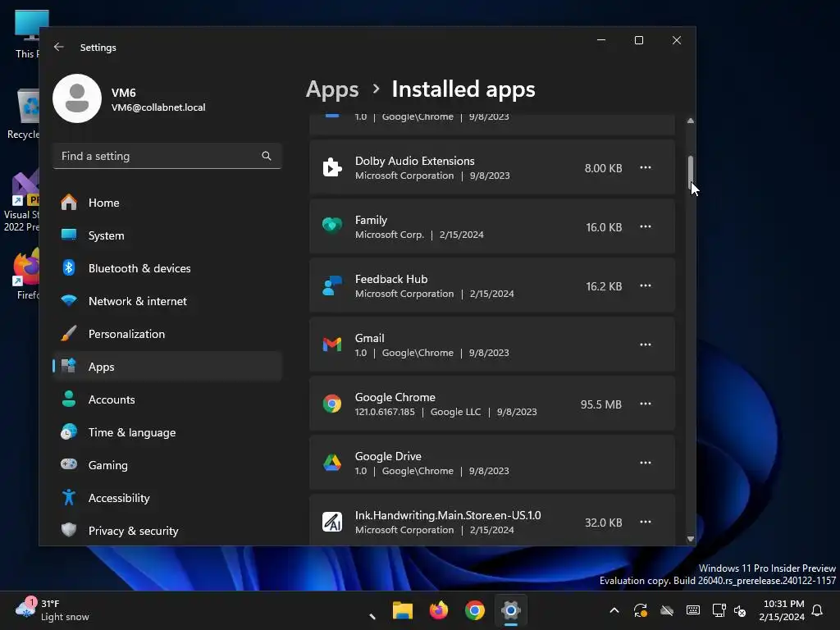This screenshot has height=630, width=840.
Task: Open Accounts settings
Action: pos(167,399)
